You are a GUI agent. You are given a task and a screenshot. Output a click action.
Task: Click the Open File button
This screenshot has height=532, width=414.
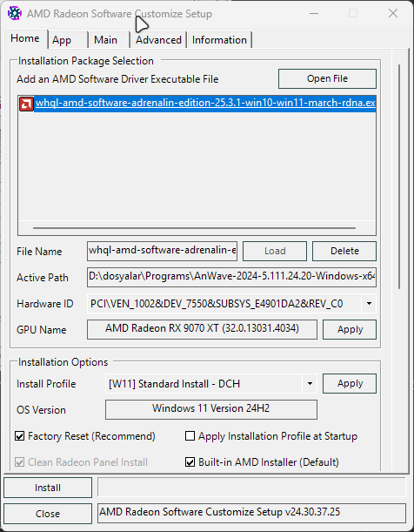[327, 78]
